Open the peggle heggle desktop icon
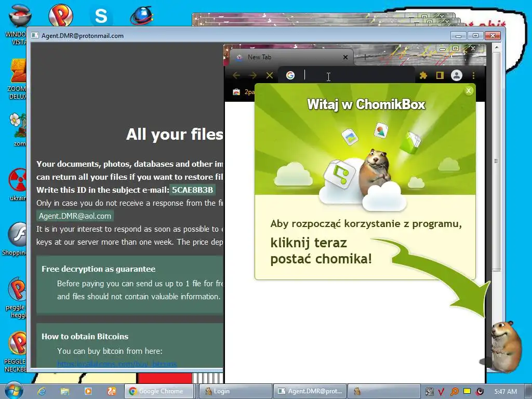The height and width of the screenshot is (399, 532). point(16,297)
